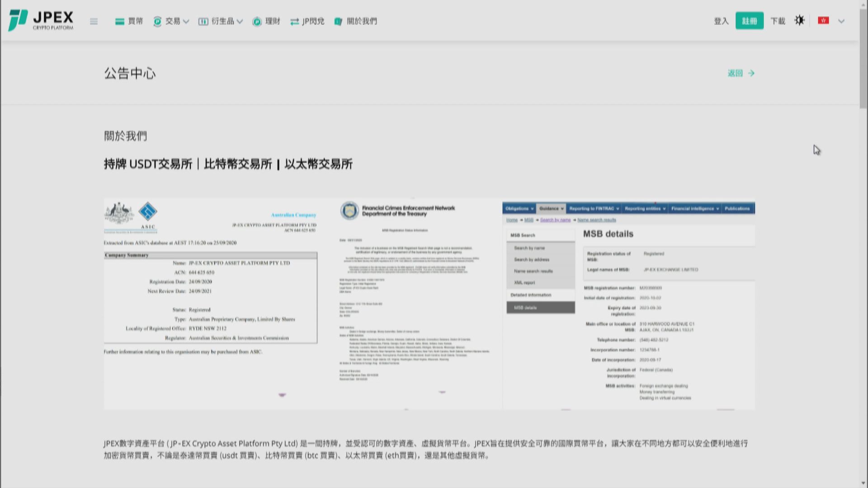Viewport: 868px width, 488px height.
Task: Select the circular icon beside 理財
Action: click(x=257, y=21)
